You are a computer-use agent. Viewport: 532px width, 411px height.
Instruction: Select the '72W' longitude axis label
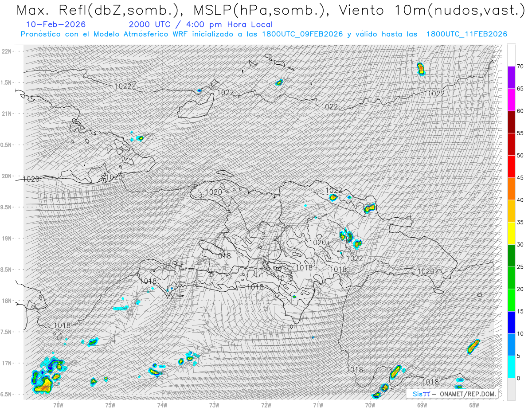coord(266,405)
